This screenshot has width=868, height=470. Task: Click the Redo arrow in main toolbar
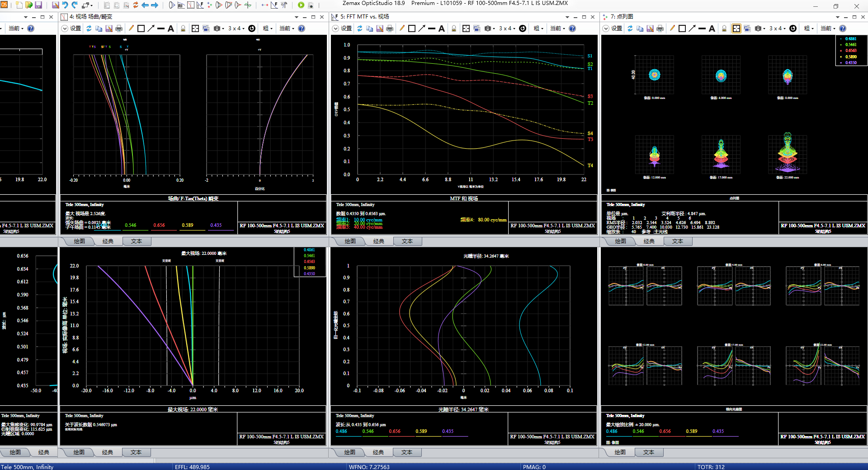pos(75,5)
